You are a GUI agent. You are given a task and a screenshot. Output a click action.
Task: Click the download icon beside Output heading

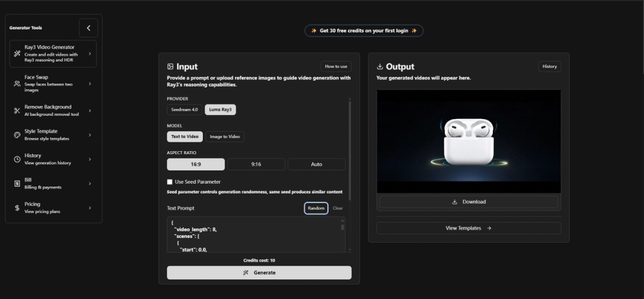tap(380, 66)
